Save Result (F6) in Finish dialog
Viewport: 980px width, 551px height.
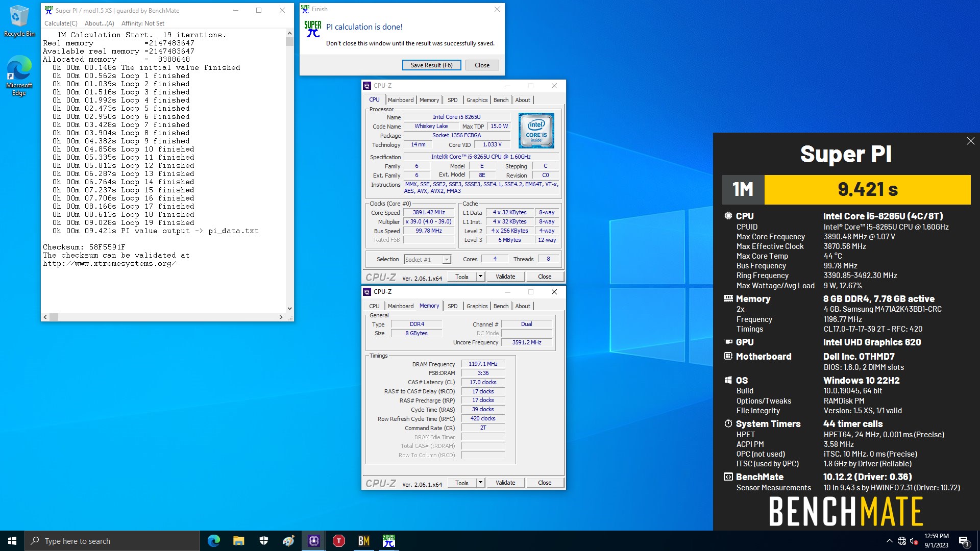(x=432, y=65)
